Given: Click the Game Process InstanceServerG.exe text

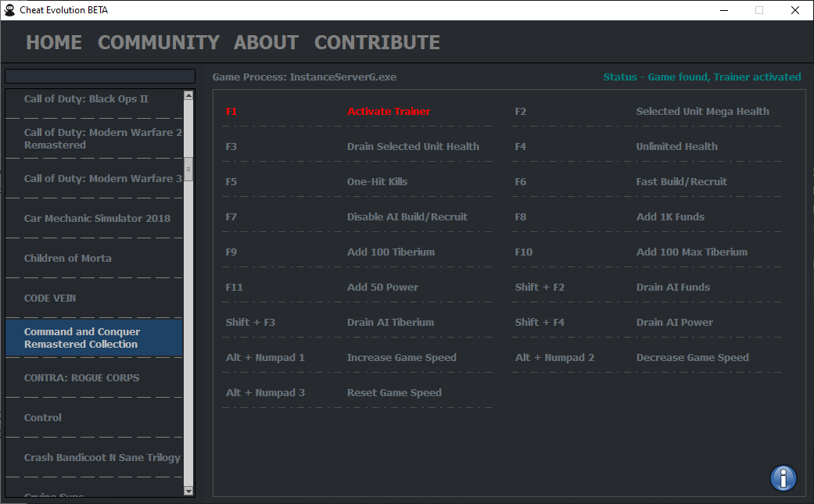Looking at the screenshot, I should [304, 77].
